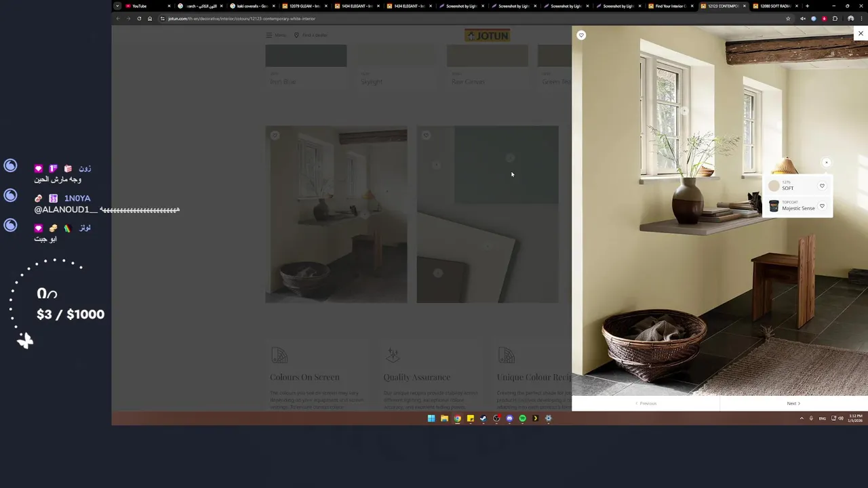
Task: Select the Iron Blue colour swatch
Action: pos(306,56)
